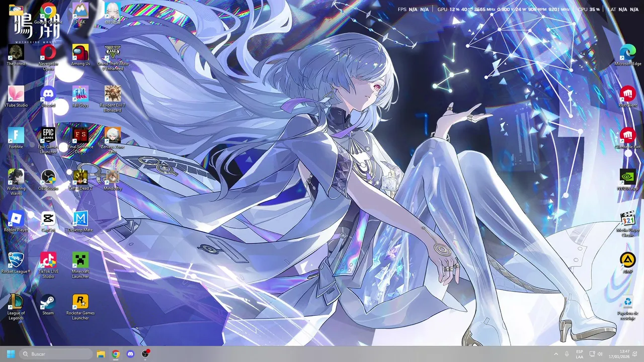Open the VTube Studio shortcut
Screen dimensions: 644x362
[x=16, y=97]
